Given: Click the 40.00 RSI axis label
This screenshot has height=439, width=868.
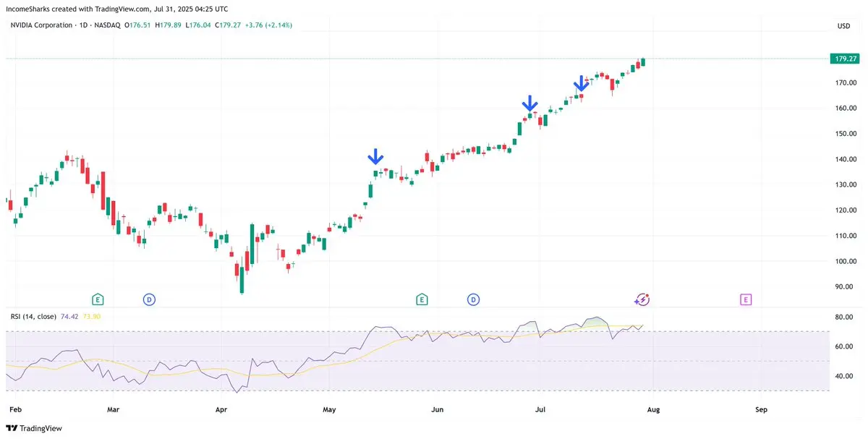Looking at the screenshot, I should coord(844,376).
